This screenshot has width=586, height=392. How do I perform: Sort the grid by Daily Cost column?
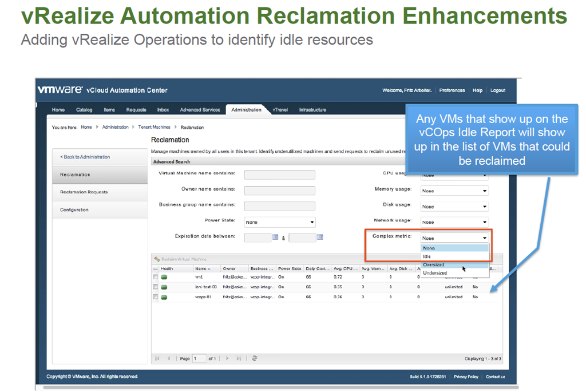click(x=317, y=269)
